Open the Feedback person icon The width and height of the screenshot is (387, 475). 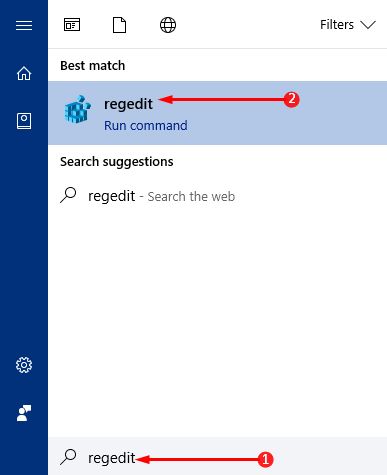point(24,413)
